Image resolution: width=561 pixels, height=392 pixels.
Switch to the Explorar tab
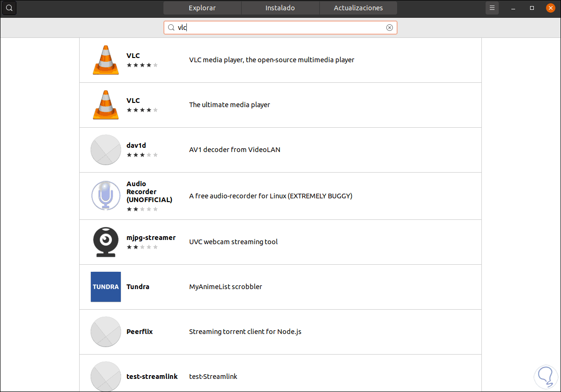(202, 8)
